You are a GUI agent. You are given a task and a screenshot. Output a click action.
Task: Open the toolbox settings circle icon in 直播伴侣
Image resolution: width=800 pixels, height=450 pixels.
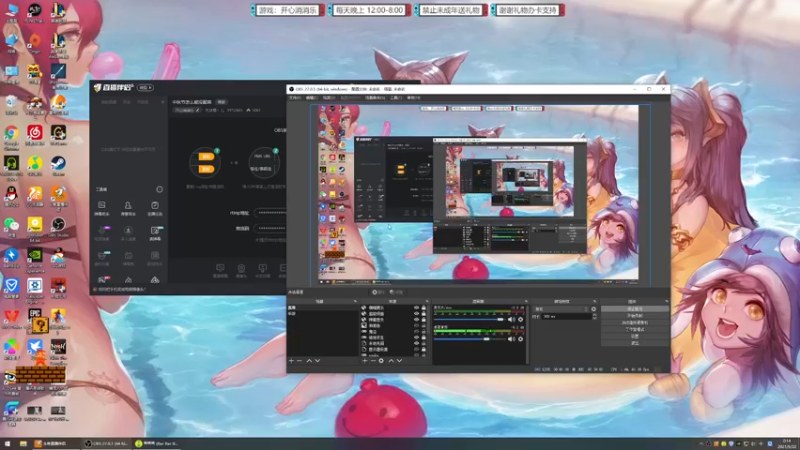pyautogui.click(x=159, y=189)
